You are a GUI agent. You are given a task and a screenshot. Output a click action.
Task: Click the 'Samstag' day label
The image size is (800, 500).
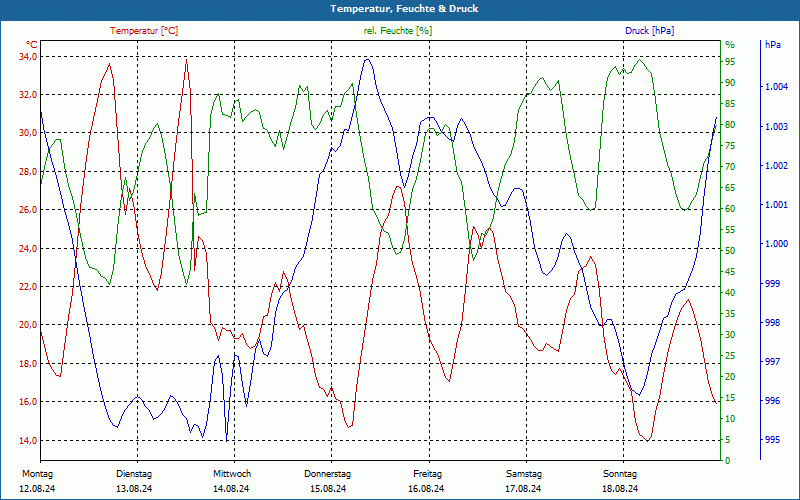pyautogui.click(x=524, y=474)
